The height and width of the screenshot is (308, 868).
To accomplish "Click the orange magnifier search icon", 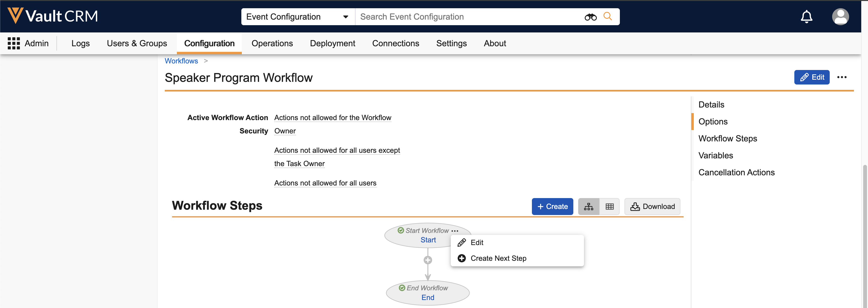I will click(x=607, y=16).
